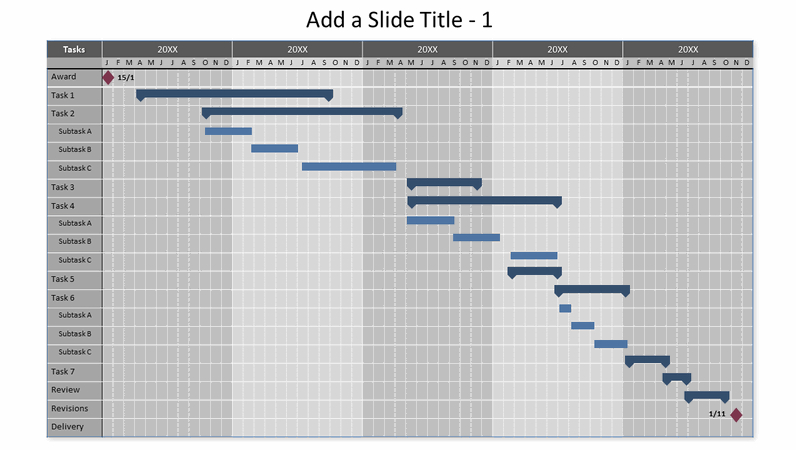Screen dimensions: 796x450
Task: Select the Tasks header cell
Action: pos(74,49)
